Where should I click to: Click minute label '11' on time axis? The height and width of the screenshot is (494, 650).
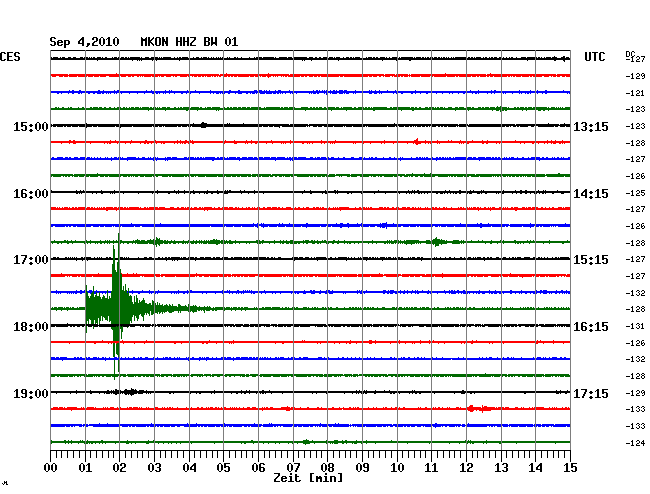pyautogui.click(x=431, y=467)
